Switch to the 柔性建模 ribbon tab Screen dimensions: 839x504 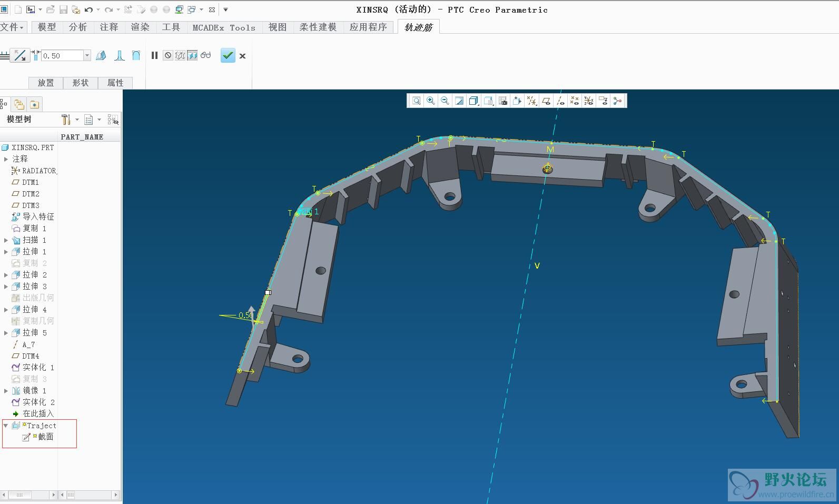click(x=318, y=27)
